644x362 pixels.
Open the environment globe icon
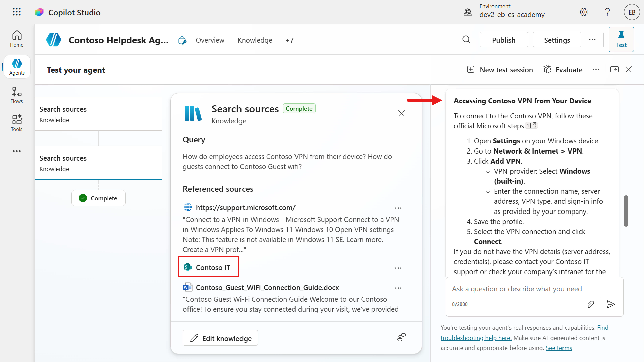(x=468, y=12)
